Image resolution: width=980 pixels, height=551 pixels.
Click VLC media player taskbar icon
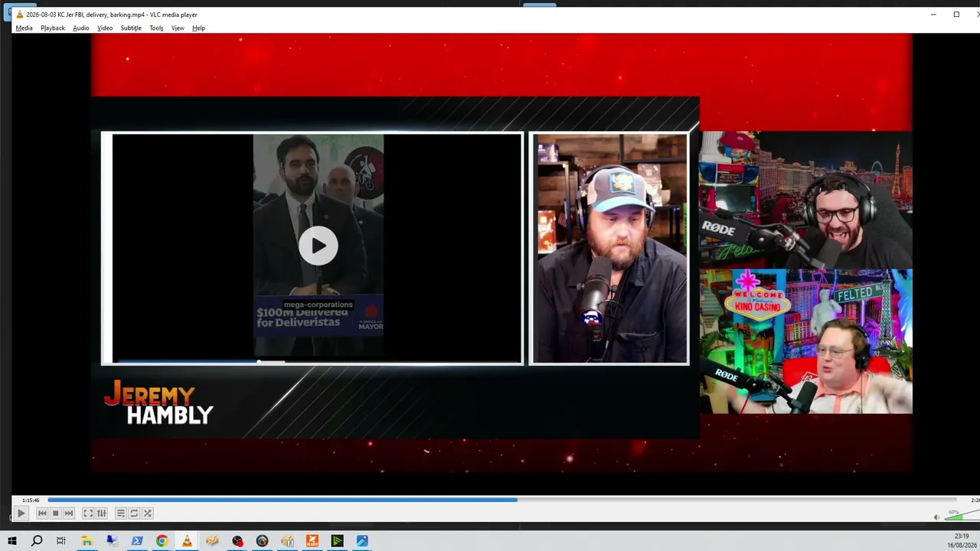[187, 541]
